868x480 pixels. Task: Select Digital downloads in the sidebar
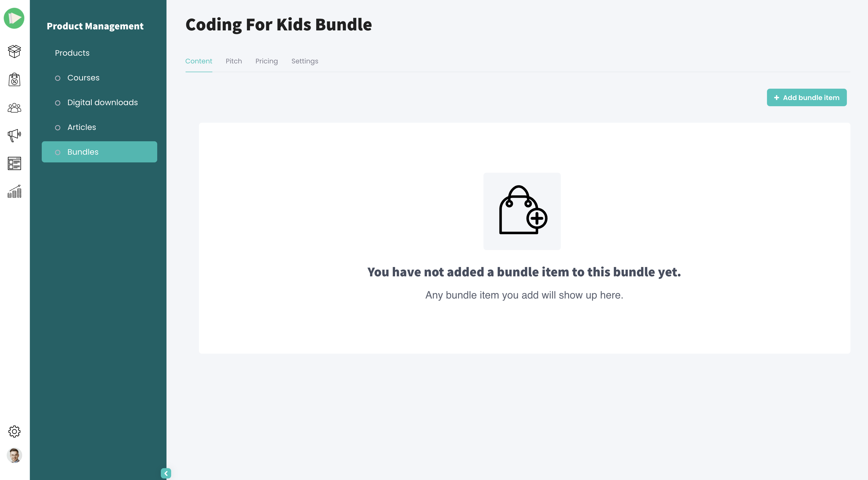pos(102,103)
